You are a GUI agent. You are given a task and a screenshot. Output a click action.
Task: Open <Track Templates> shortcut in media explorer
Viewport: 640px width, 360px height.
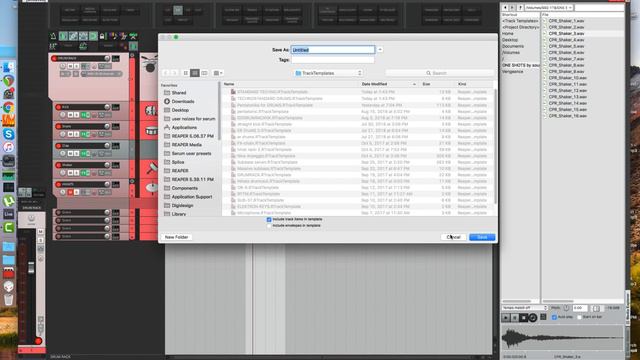pyautogui.click(x=520, y=21)
